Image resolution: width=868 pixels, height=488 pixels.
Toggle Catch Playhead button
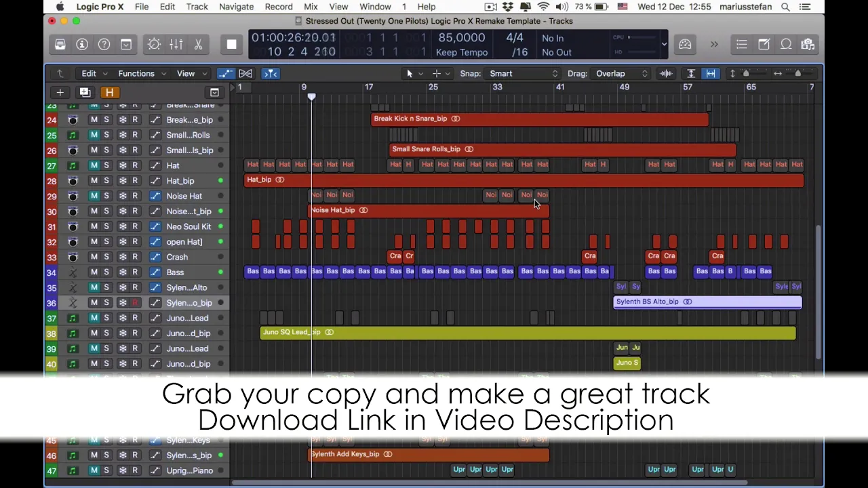(271, 73)
